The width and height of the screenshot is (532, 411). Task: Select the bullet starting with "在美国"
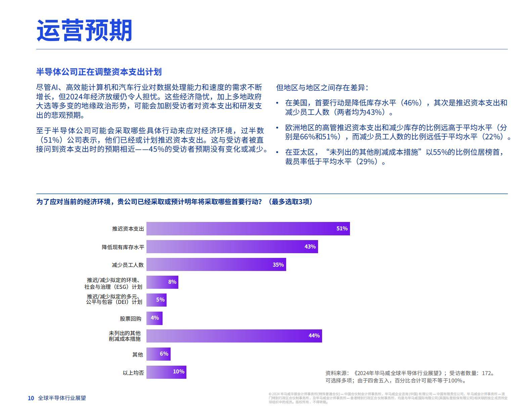pos(396,107)
